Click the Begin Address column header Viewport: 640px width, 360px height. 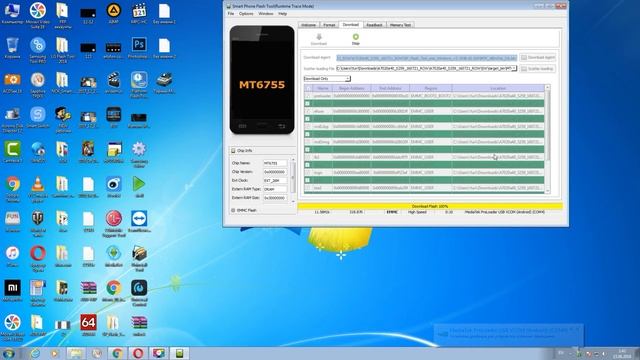351,88
